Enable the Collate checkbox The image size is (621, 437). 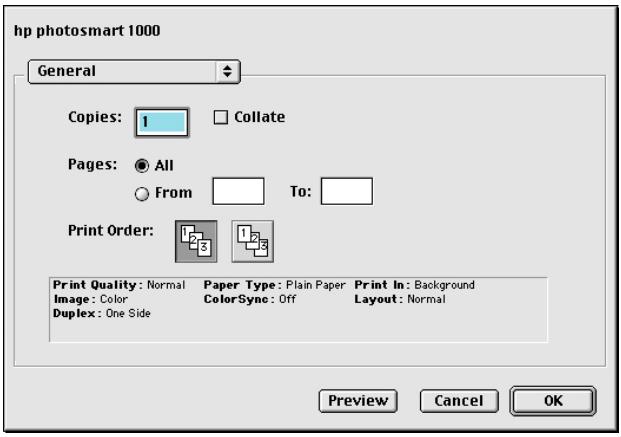pos(221,117)
